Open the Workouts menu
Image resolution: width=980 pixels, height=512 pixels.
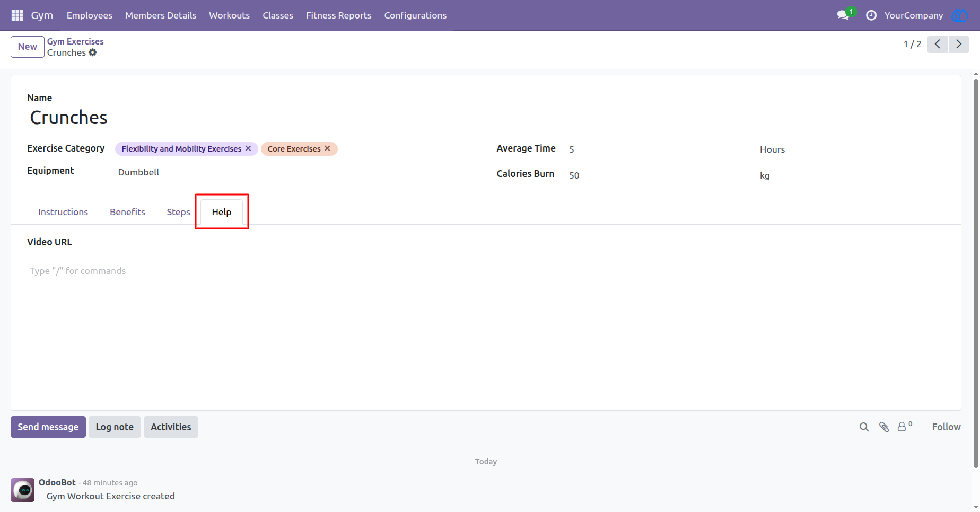click(x=229, y=15)
